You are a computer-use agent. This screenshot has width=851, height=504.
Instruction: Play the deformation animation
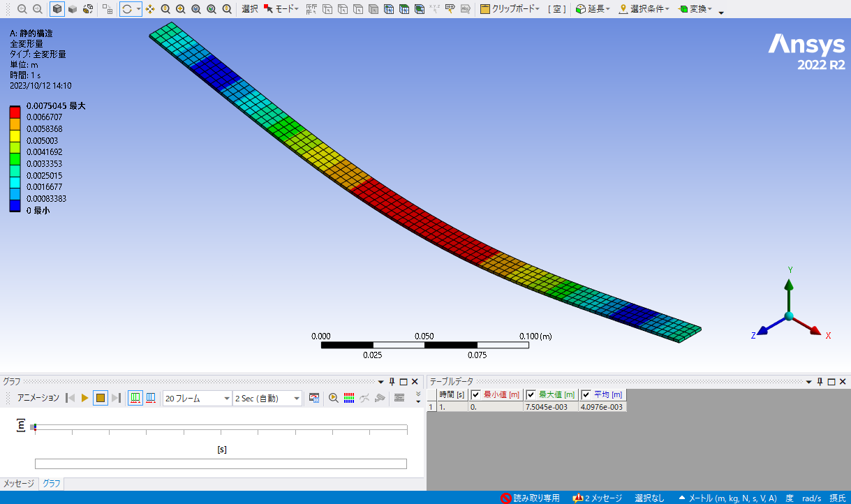pyautogui.click(x=84, y=398)
